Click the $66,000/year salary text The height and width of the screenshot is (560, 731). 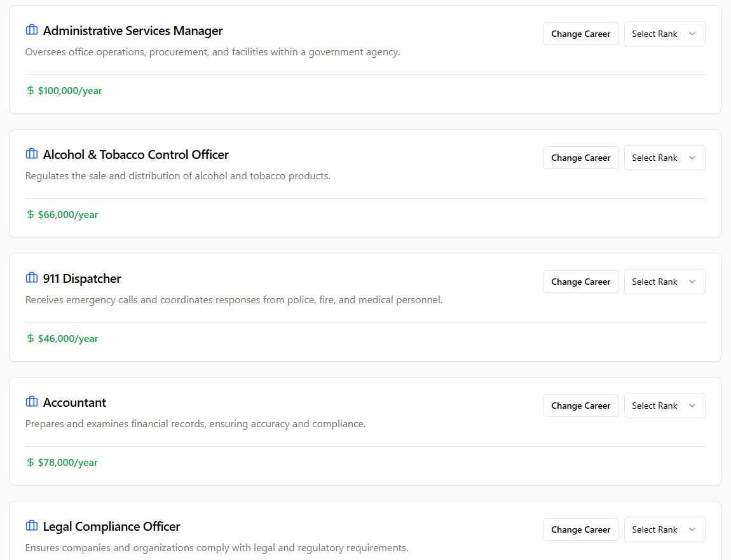pos(68,215)
